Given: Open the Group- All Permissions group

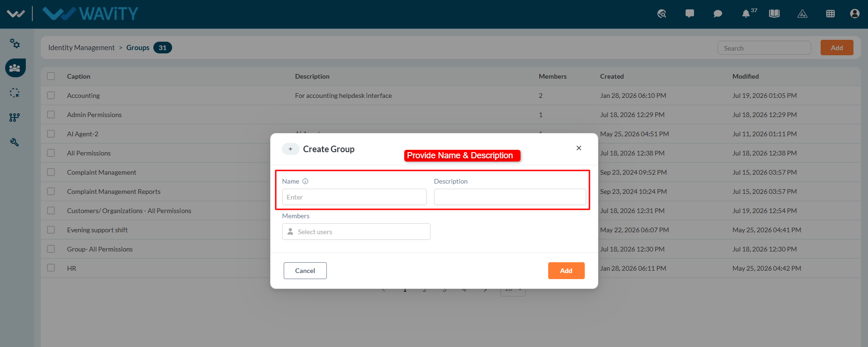Looking at the screenshot, I should click(100, 249).
